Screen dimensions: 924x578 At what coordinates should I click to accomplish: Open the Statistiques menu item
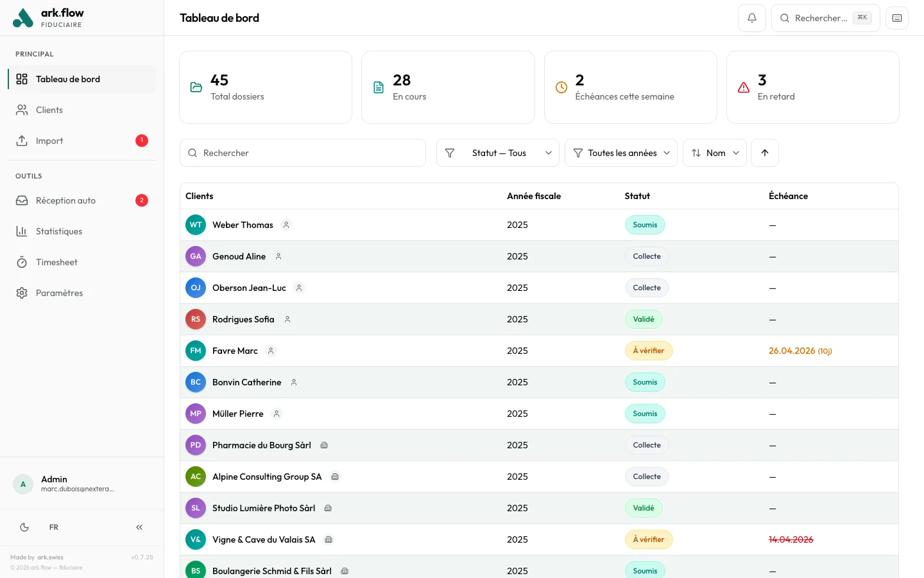59,231
